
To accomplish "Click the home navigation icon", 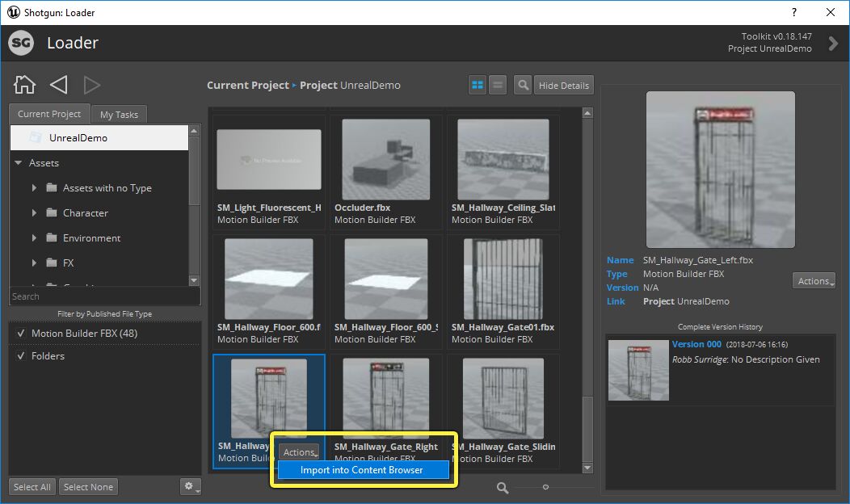I will 25,85.
